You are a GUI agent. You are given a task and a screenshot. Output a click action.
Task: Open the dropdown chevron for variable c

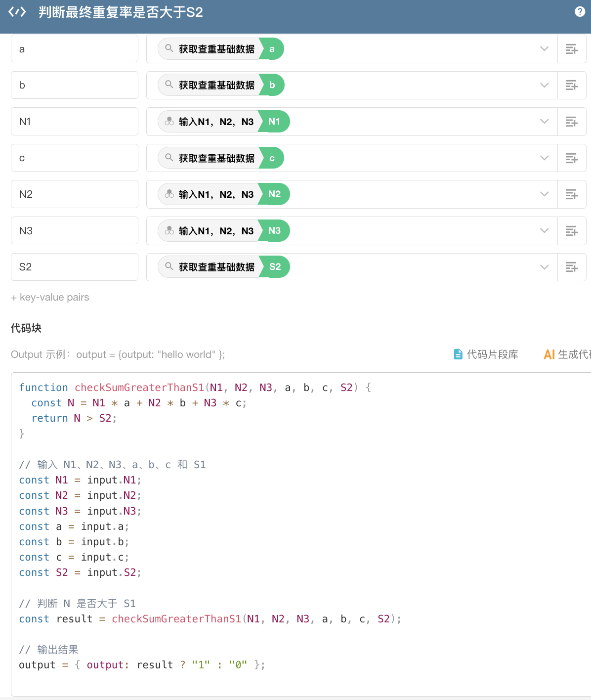[545, 158]
